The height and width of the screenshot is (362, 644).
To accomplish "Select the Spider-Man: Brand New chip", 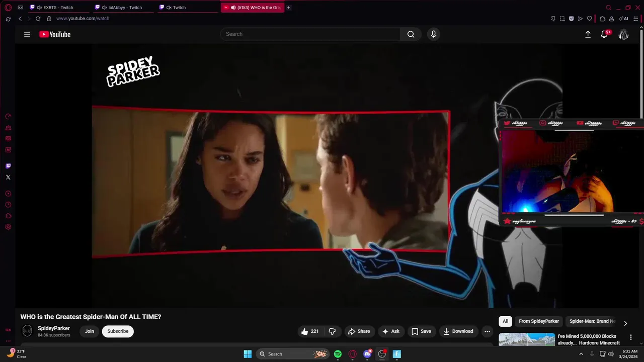I will click(x=592, y=321).
